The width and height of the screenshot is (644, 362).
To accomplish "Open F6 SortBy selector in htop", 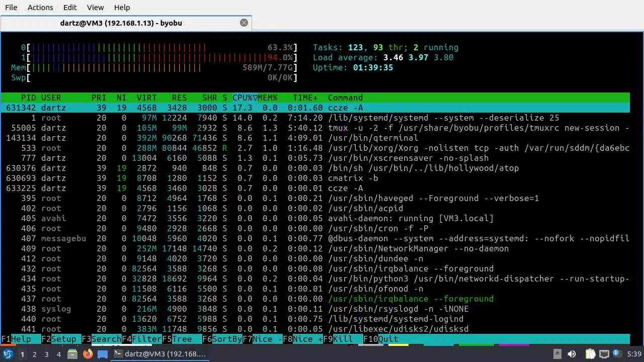I will click(x=222, y=339).
